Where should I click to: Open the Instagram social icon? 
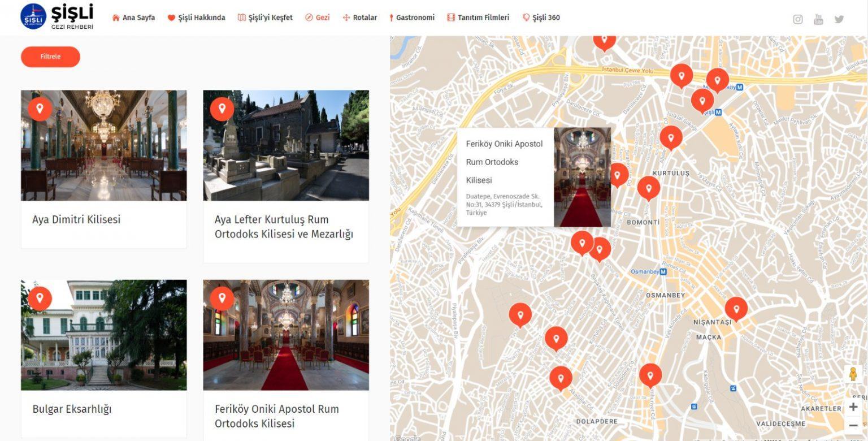coord(797,19)
